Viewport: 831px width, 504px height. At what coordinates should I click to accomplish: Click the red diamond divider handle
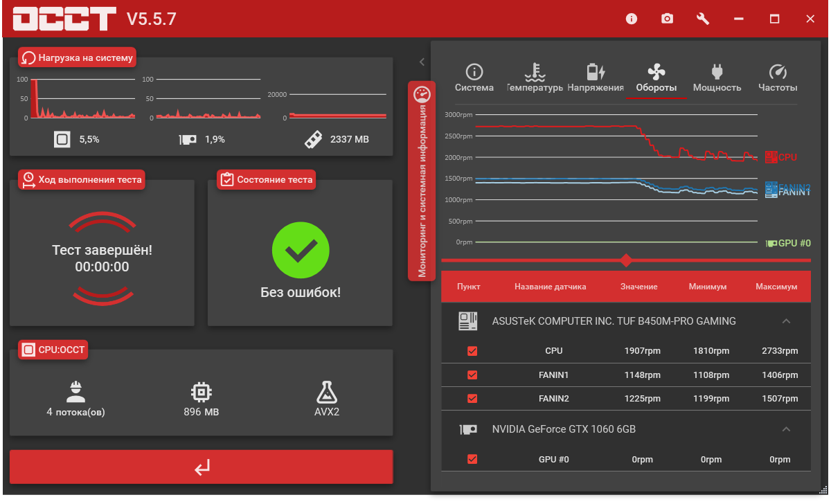[626, 260]
